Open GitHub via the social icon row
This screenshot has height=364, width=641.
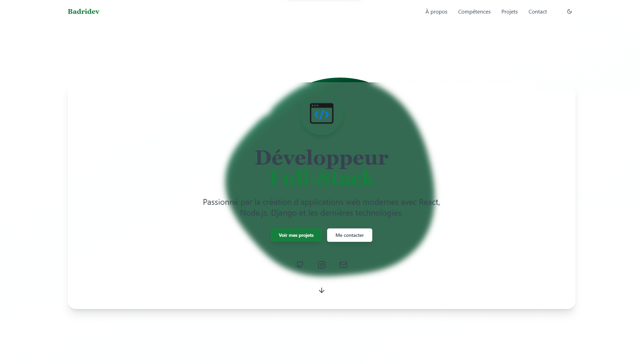300,265
